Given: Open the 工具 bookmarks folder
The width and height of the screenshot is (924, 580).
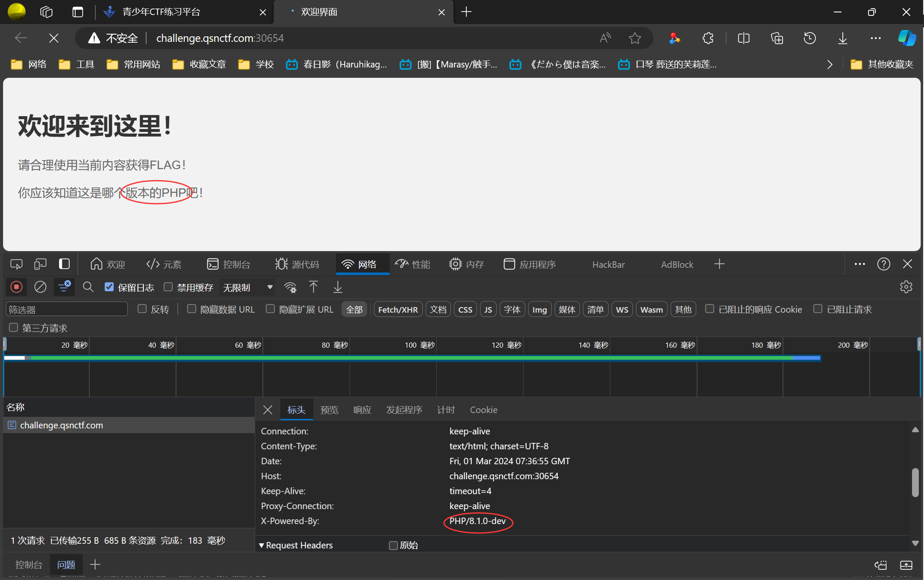Looking at the screenshot, I should (77, 64).
